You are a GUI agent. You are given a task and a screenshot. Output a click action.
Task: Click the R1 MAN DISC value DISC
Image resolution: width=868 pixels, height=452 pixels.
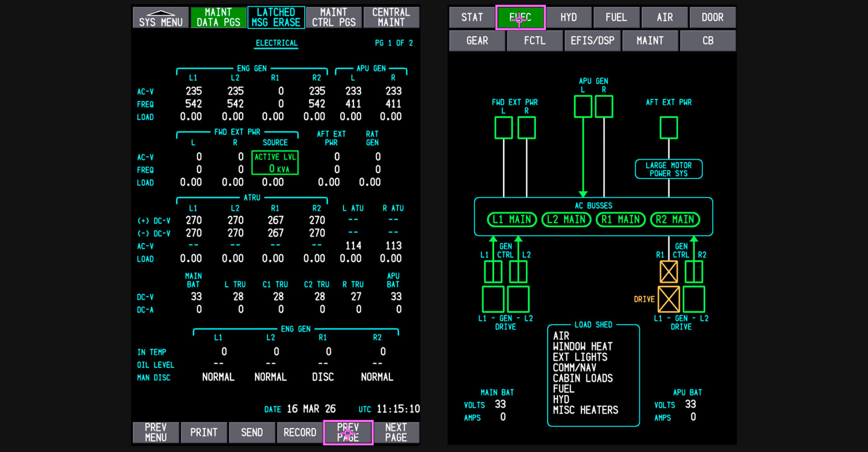(x=323, y=377)
